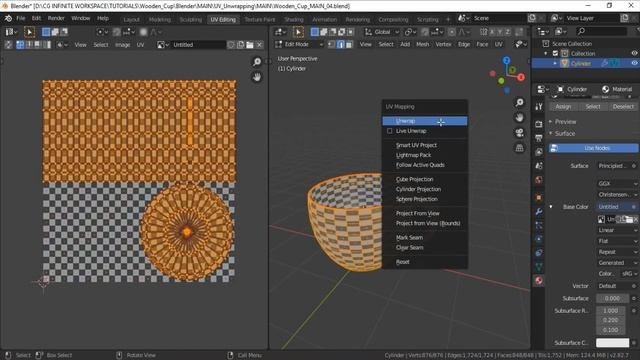Click the material Select button
This screenshot has width=640, height=360.
coord(593,107)
